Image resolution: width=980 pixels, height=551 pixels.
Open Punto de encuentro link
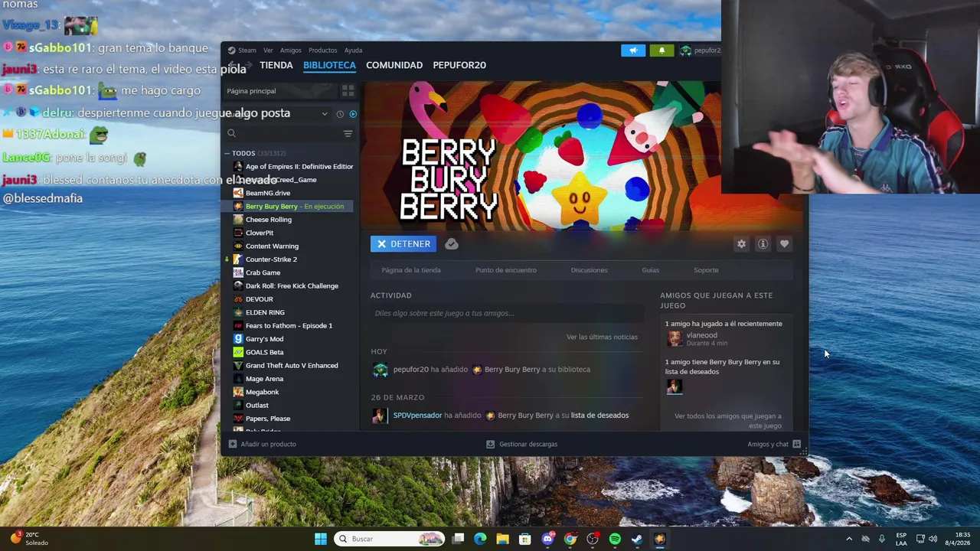coord(506,270)
